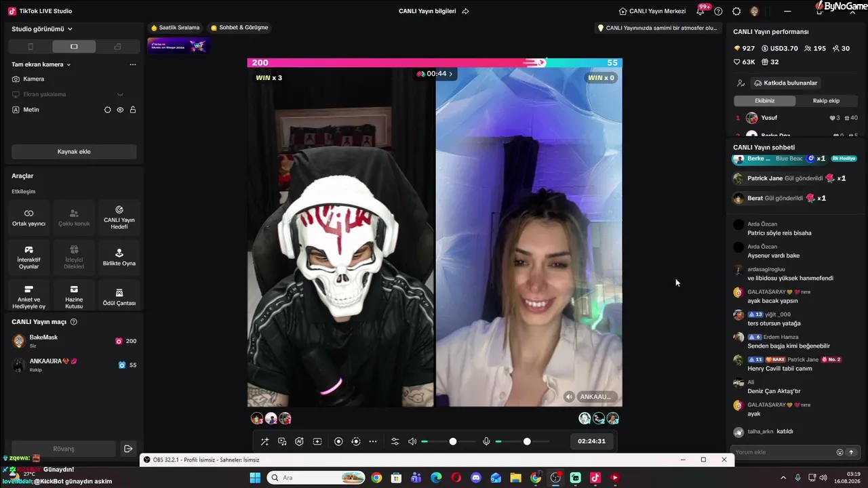
Task: Open the help question mark icon
Action: pos(719,12)
